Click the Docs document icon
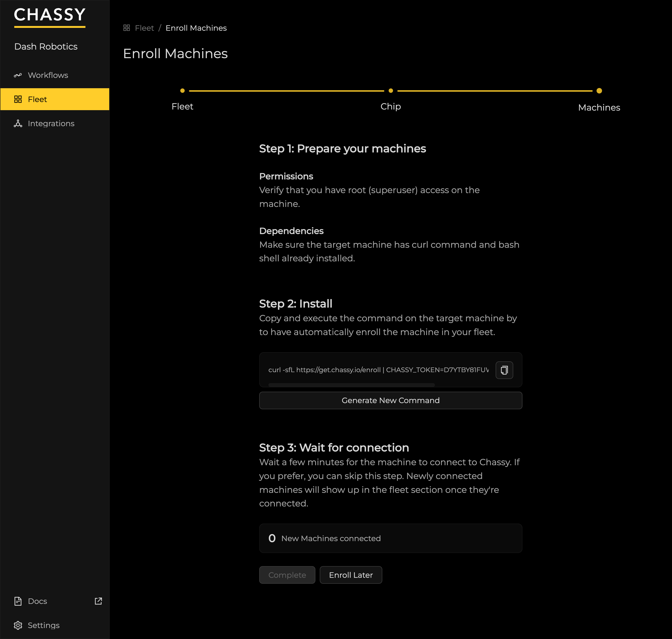 pos(18,601)
